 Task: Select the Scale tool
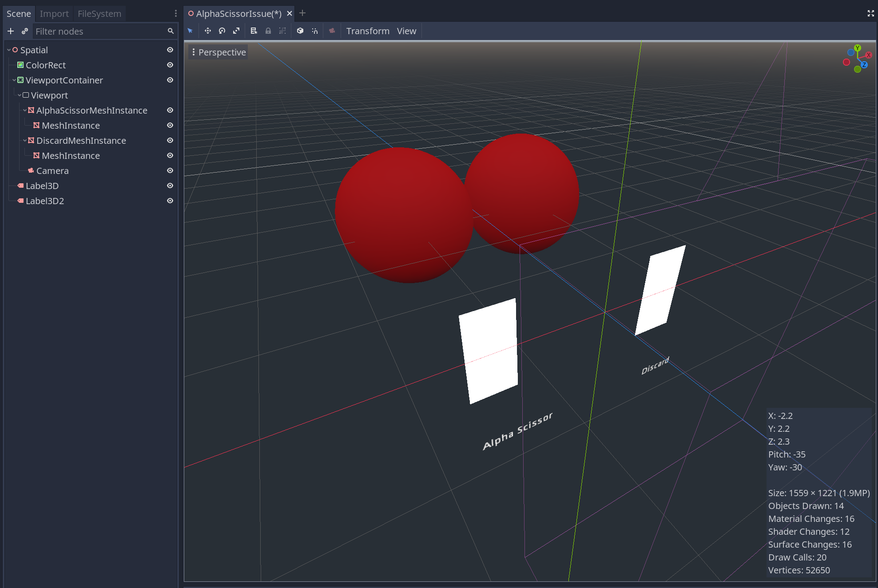pyautogui.click(x=236, y=31)
